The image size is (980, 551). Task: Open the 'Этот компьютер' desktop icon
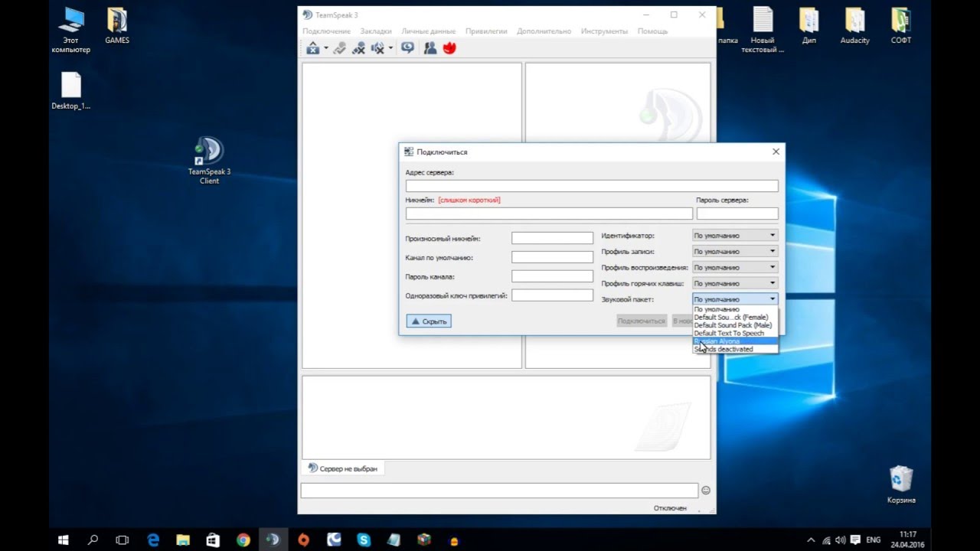(x=71, y=31)
